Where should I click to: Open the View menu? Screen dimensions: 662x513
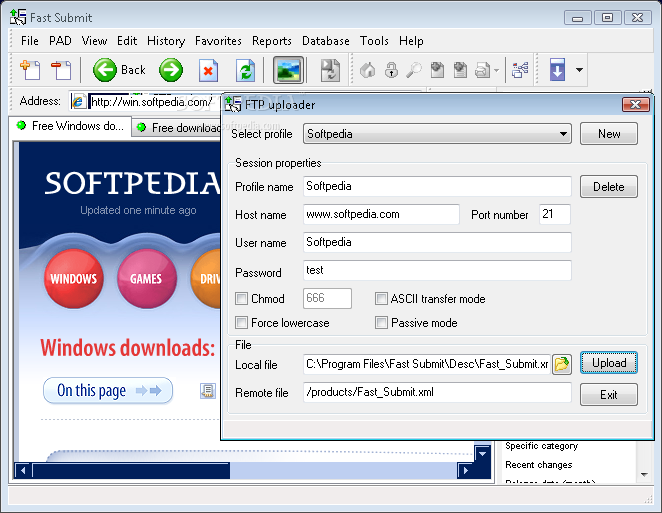tap(94, 41)
